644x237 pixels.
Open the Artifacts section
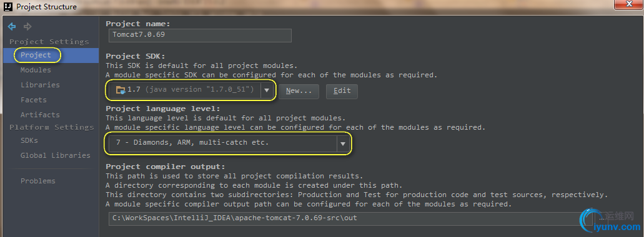(x=40, y=115)
